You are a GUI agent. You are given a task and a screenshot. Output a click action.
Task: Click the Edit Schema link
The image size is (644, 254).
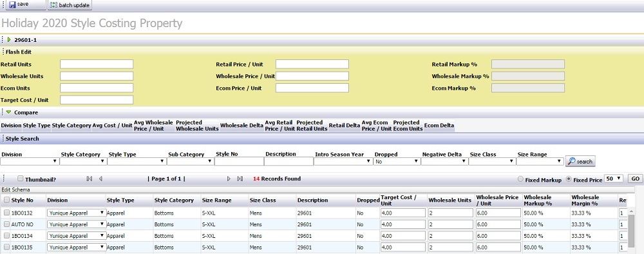(15, 190)
